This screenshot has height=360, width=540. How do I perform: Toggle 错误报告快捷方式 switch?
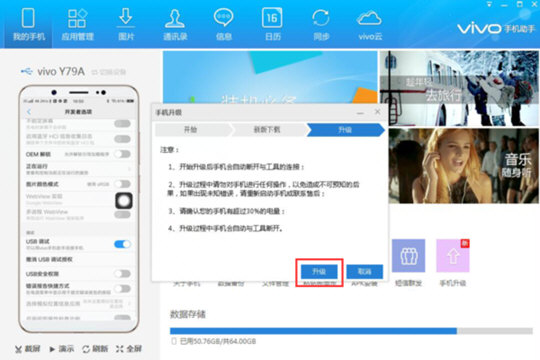tap(122, 288)
